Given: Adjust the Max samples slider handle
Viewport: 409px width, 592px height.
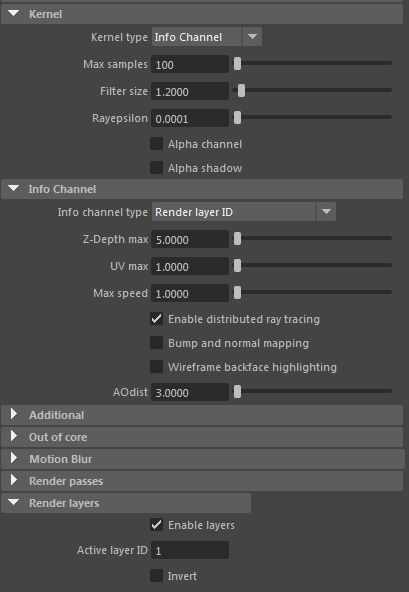Looking at the screenshot, I should pos(237,63).
